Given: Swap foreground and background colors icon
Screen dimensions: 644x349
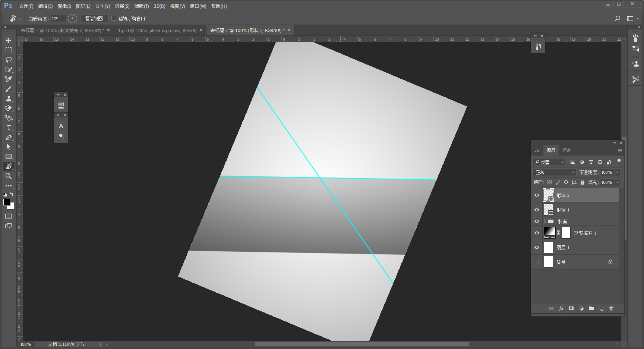Looking at the screenshot, I should pyautogui.click(x=12, y=194).
